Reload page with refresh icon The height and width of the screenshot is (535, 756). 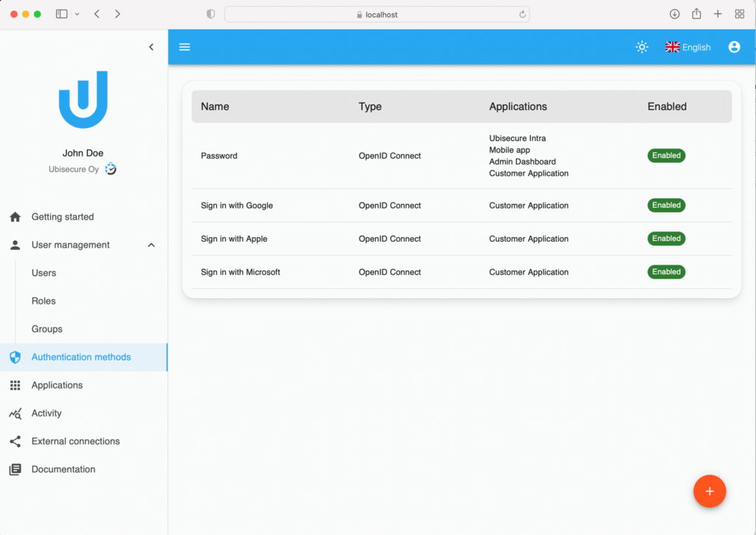[x=522, y=15]
